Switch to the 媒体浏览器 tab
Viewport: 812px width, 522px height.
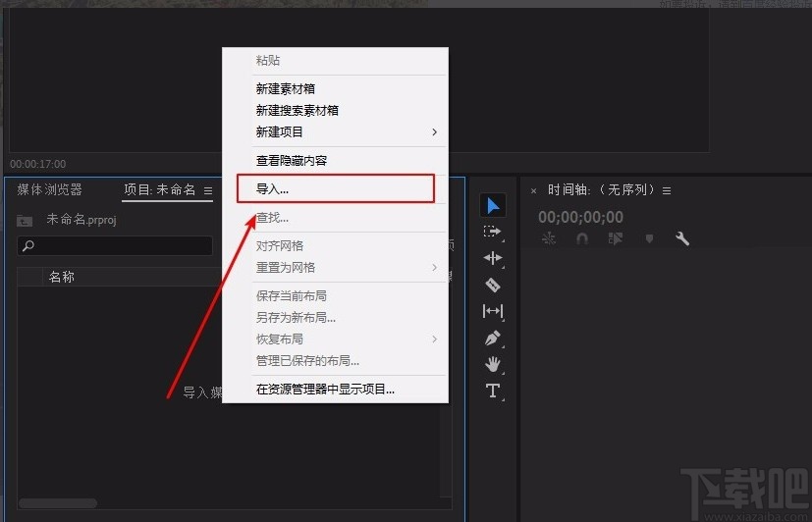50,190
